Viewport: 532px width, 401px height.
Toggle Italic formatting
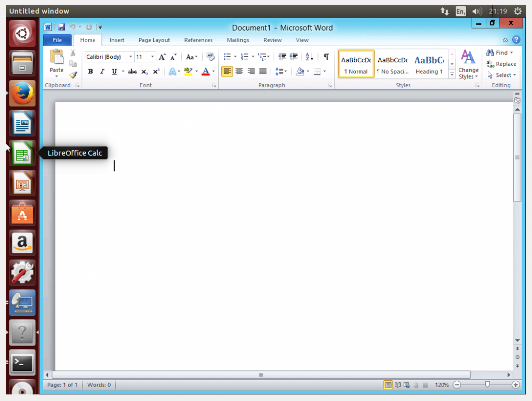[x=102, y=72]
